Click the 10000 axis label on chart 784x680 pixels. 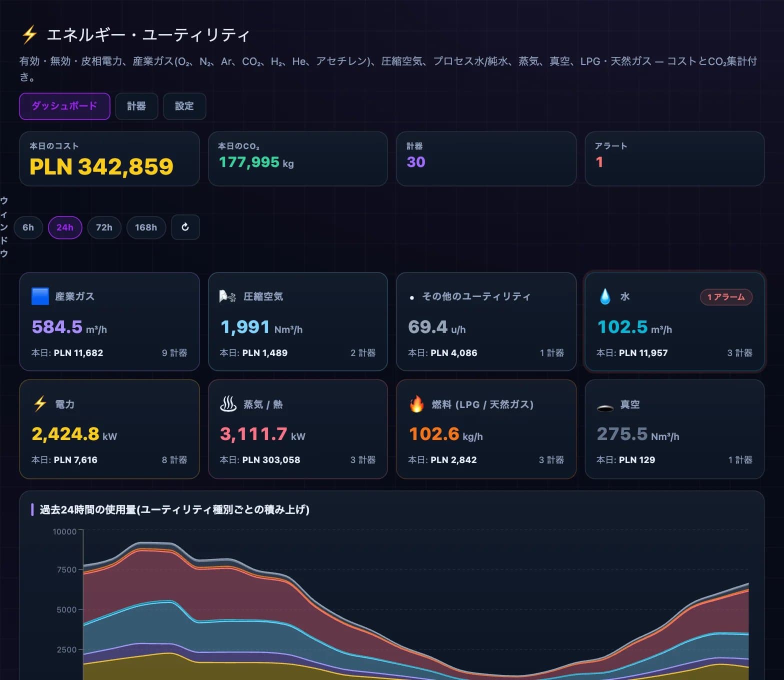click(64, 531)
